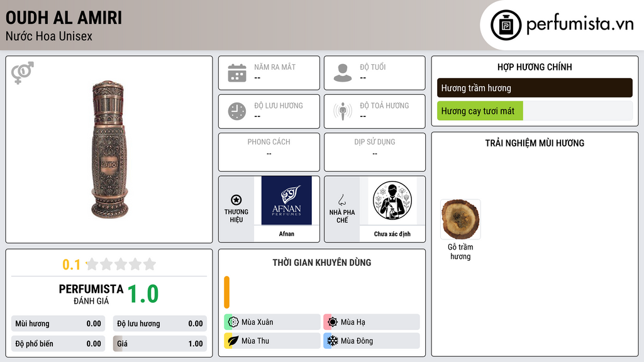Click the Độ lưu hương score row
The width and height of the screenshot is (644, 362).
(x=160, y=324)
